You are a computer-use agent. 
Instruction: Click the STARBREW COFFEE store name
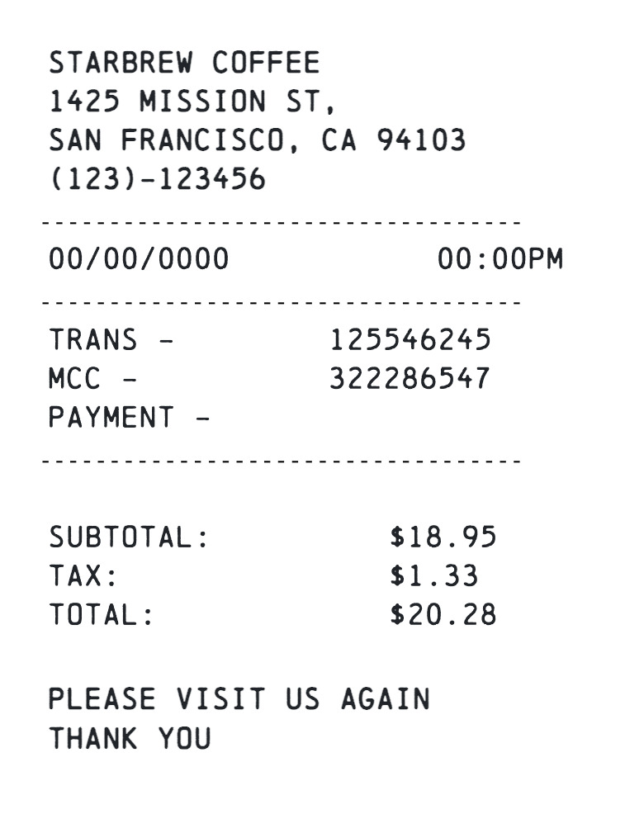pyautogui.click(x=184, y=64)
